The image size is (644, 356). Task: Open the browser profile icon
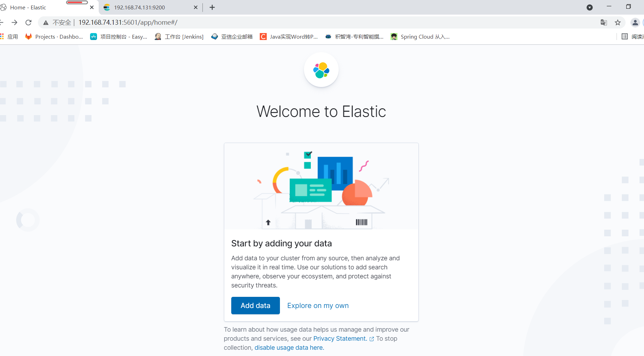(635, 23)
